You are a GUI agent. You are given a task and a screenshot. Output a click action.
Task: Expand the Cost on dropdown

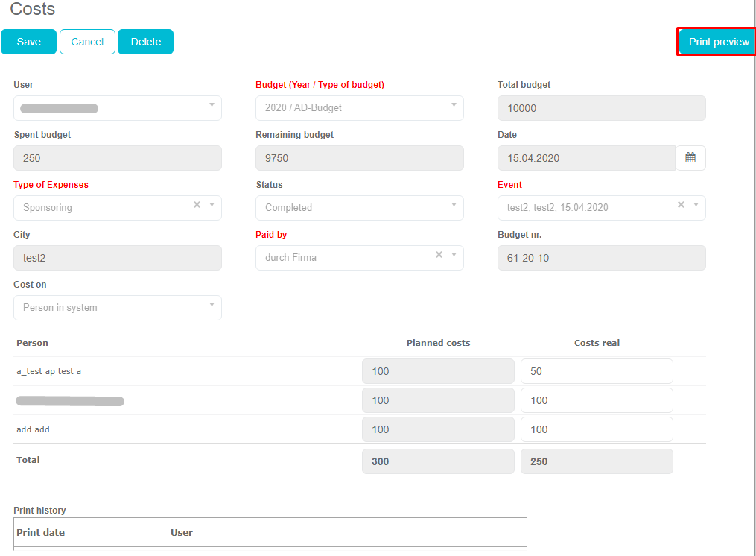pyautogui.click(x=212, y=305)
